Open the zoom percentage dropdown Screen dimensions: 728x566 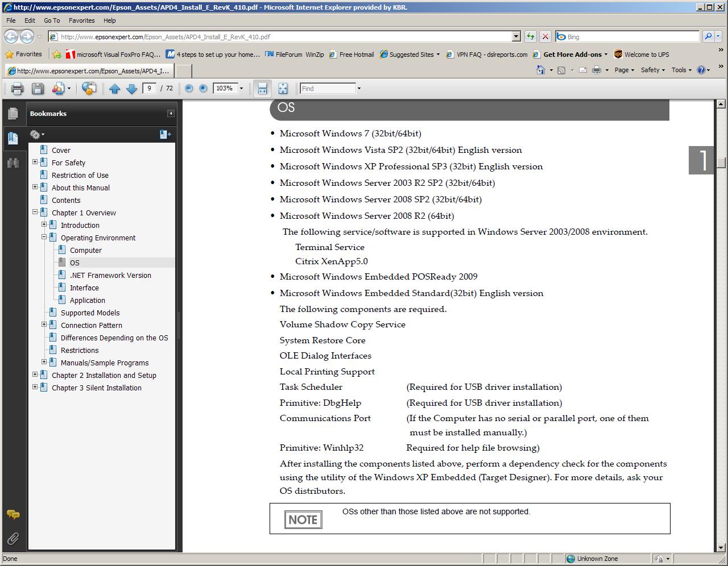click(241, 89)
